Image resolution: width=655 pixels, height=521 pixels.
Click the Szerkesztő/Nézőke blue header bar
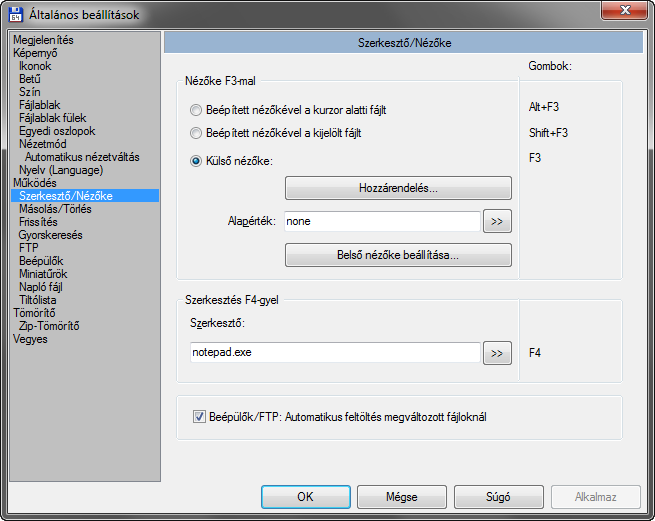[x=404, y=43]
